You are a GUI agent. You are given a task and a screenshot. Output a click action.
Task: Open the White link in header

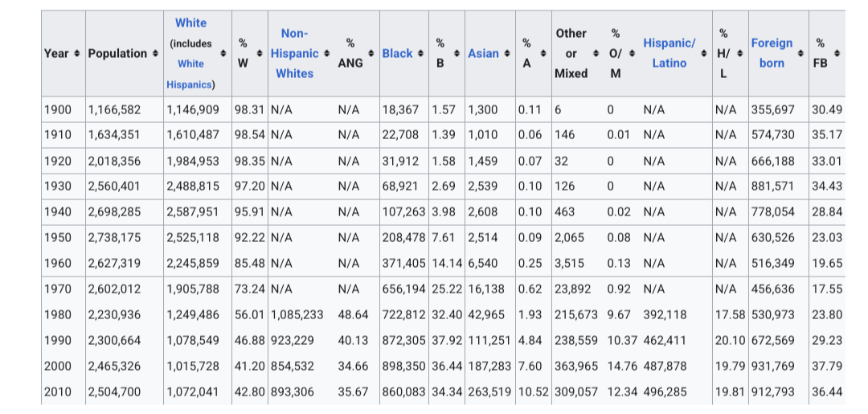coord(190,23)
